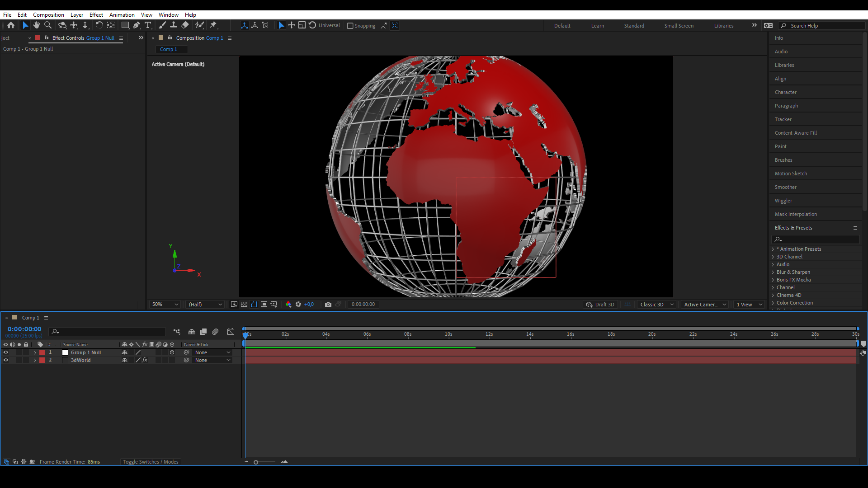Toggle the Draft 3D button
The width and height of the screenshot is (868, 488).
pyautogui.click(x=600, y=305)
